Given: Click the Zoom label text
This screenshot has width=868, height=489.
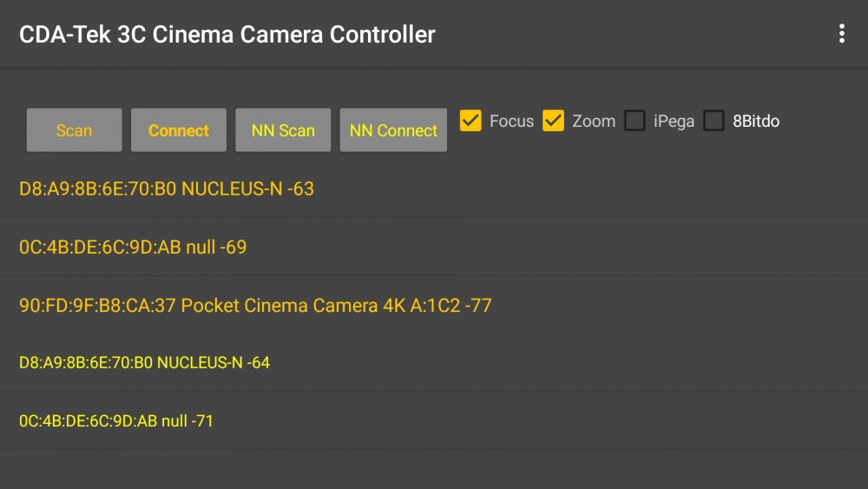Looking at the screenshot, I should pos(594,122).
